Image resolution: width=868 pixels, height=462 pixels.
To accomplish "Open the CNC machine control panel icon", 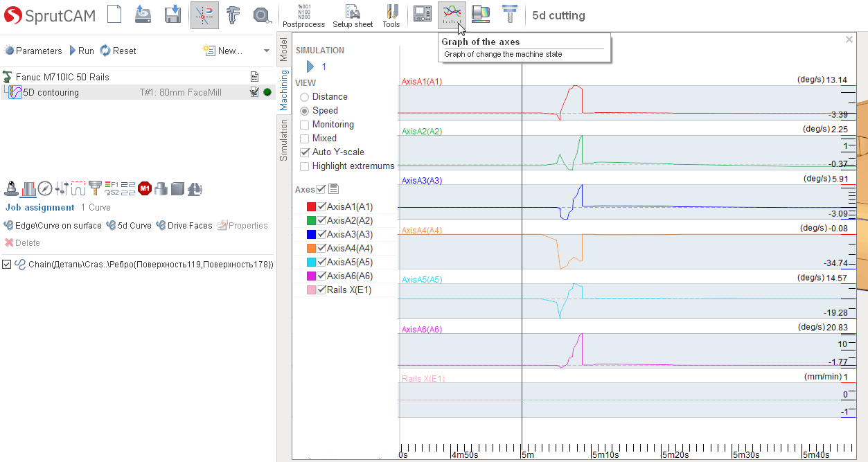I will [422, 13].
